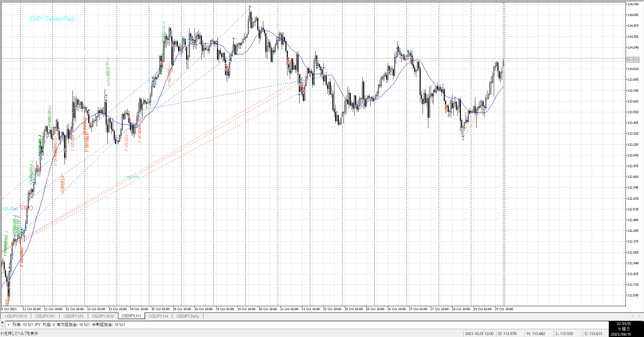Click the EXP-TesterPad label on chart

pos(52,19)
